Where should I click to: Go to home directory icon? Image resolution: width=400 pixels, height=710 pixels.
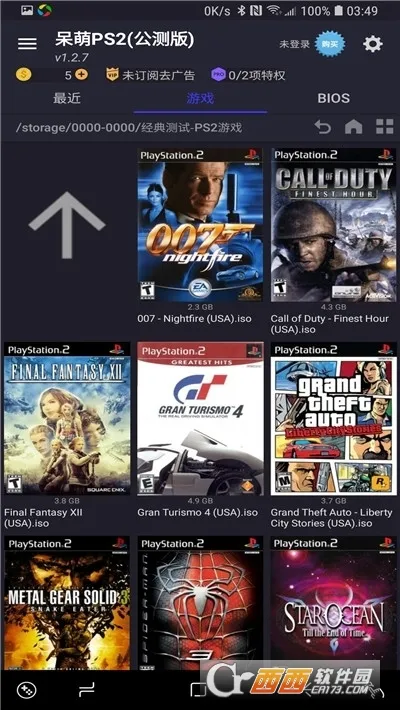353,127
